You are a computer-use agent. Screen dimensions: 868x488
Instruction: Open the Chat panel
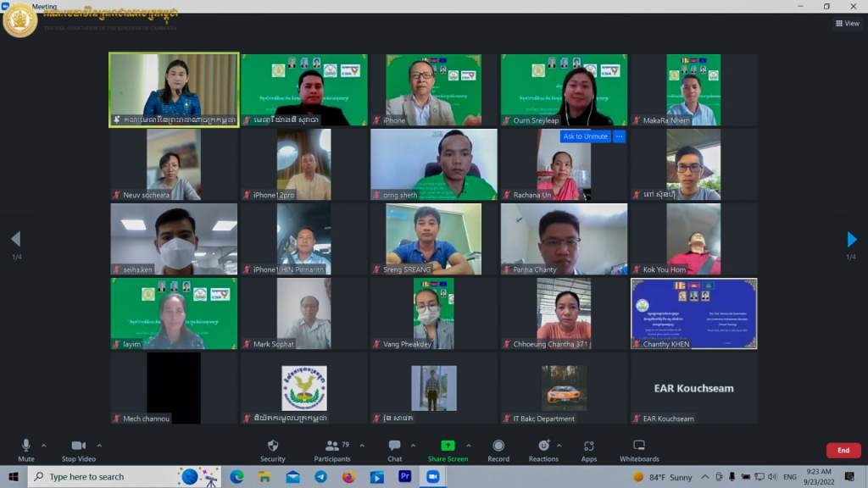point(394,450)
